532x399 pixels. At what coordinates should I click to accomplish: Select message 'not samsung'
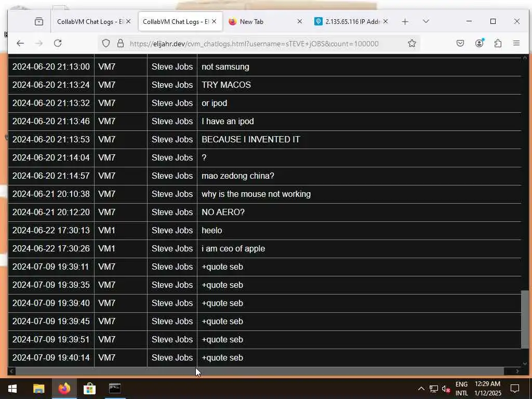click(x=225, y=66)
